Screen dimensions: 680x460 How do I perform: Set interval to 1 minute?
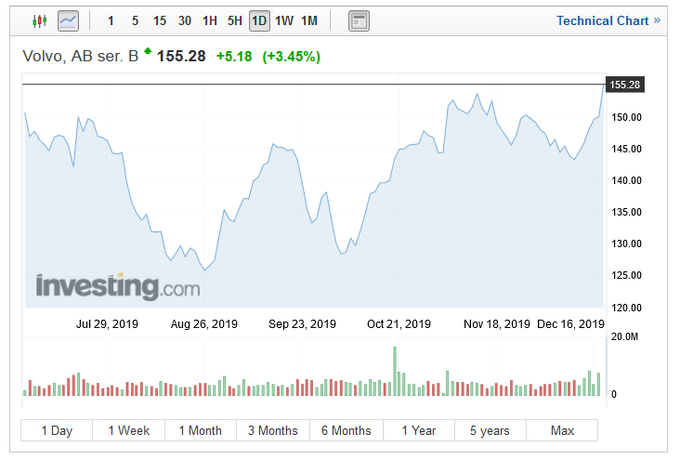111,21
